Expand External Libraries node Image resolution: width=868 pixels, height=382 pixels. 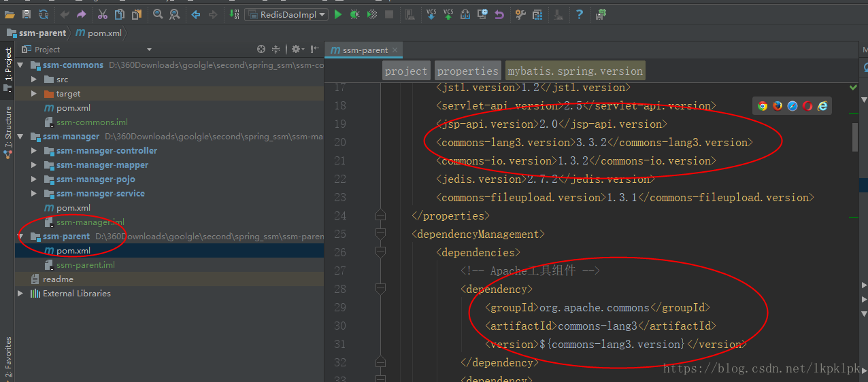point(20,294)
